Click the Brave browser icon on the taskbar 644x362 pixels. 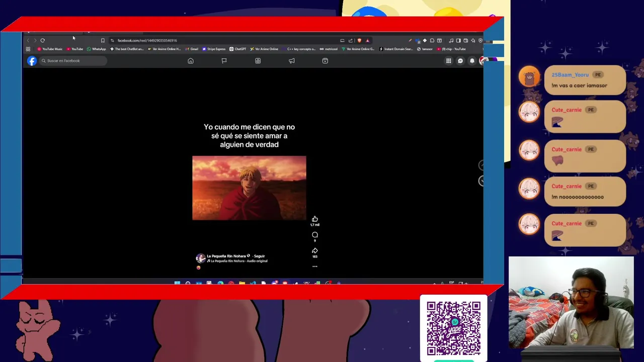click(x=285, y=283)
